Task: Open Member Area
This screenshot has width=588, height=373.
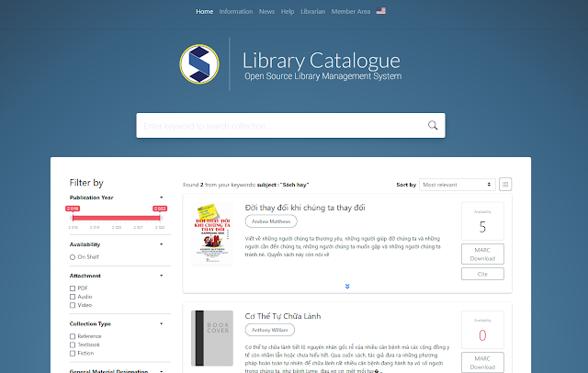Action: [x=351, y=12]
